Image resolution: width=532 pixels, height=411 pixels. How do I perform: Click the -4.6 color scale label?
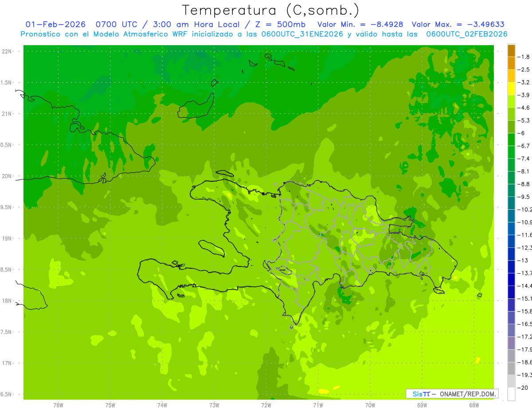(524, 108)
